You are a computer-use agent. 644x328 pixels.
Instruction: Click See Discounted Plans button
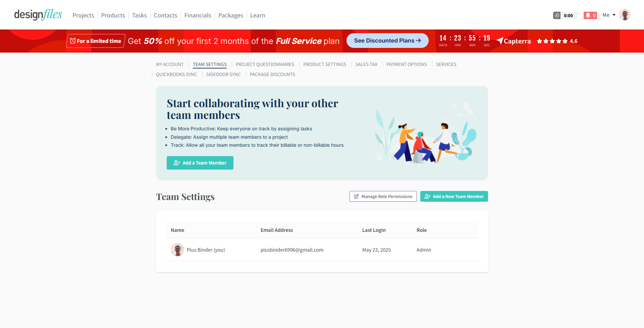coord(387,41)
